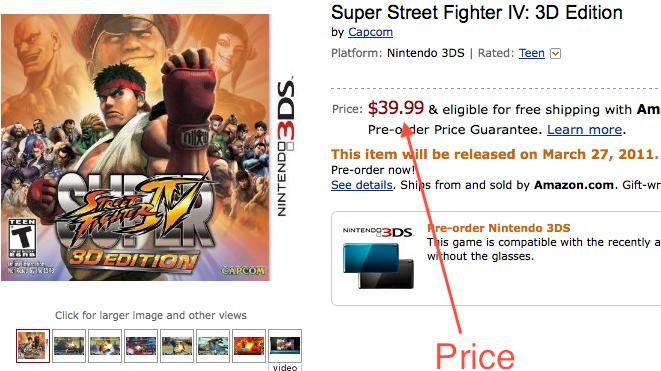Click the $39.99 price text
This screenshot has width=661, height=371.
click(x=395, y=108)
